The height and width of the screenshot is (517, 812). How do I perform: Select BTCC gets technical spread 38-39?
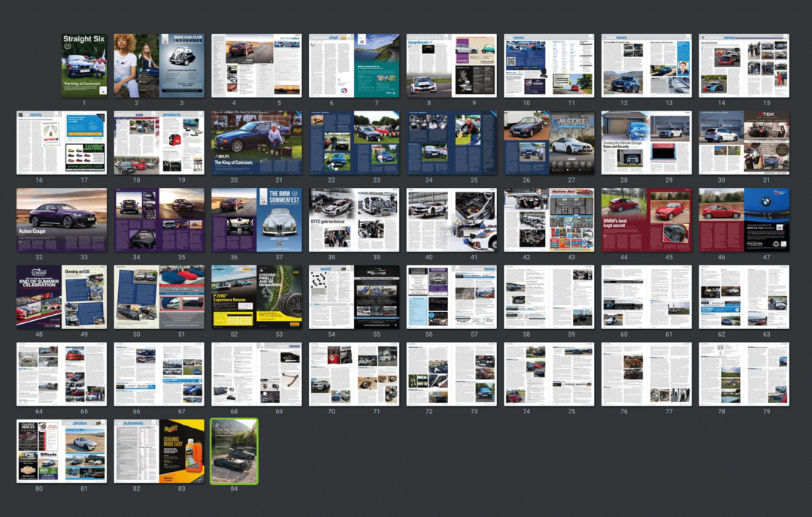pos(354,220)
